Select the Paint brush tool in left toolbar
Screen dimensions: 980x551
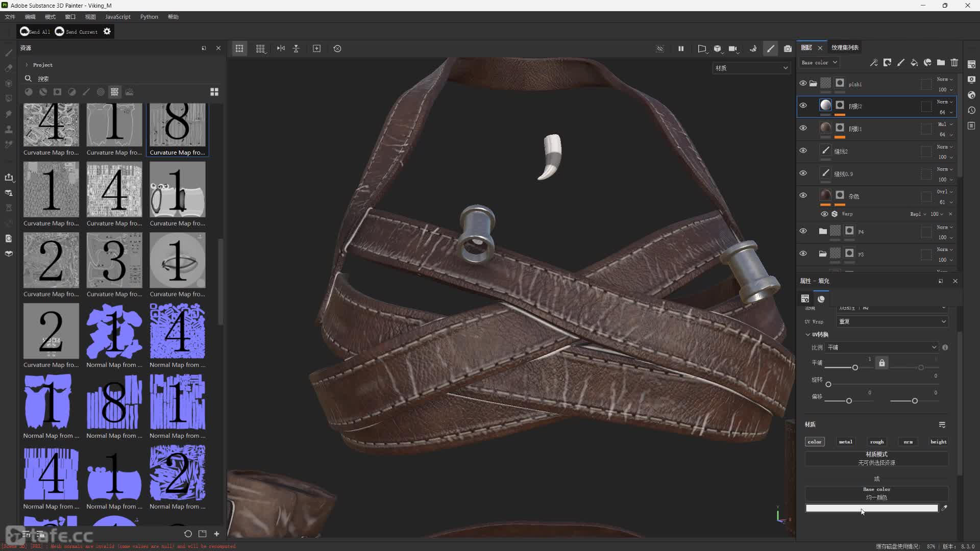pyautogui.click(x=9, y=53)
